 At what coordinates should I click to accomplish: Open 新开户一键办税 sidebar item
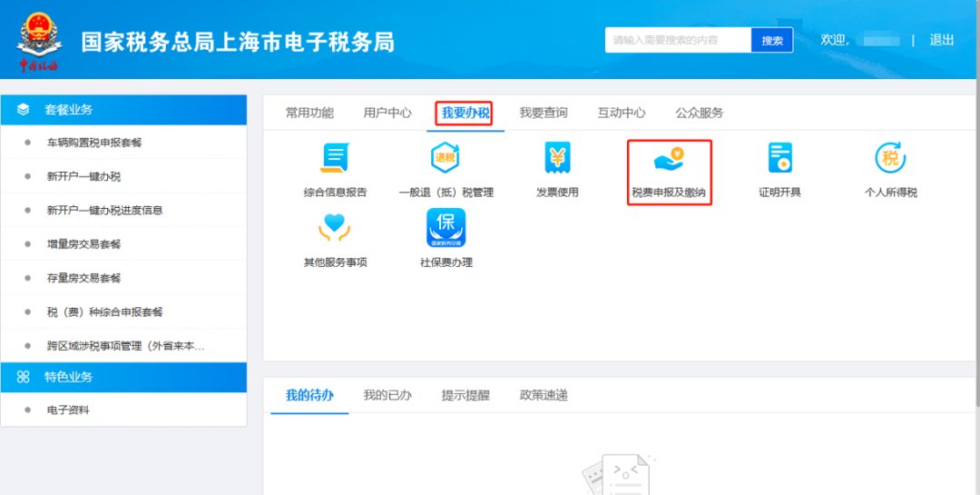[x=83, y=176]
